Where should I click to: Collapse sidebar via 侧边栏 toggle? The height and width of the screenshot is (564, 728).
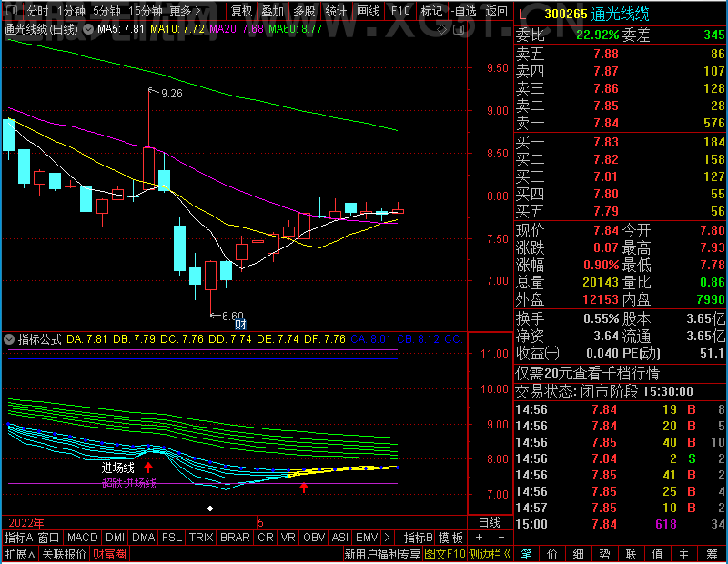tap(490, 554)
